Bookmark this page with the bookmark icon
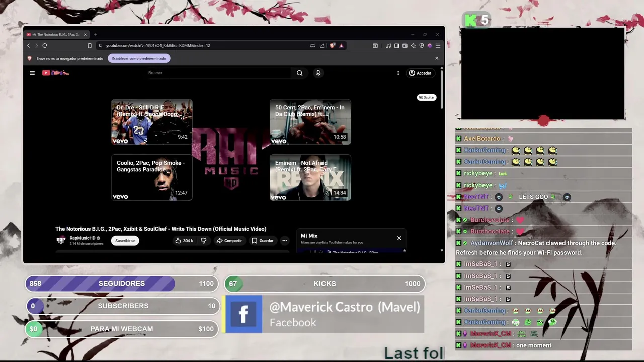Viewport: 644px width, 362px height. [90, 46]
